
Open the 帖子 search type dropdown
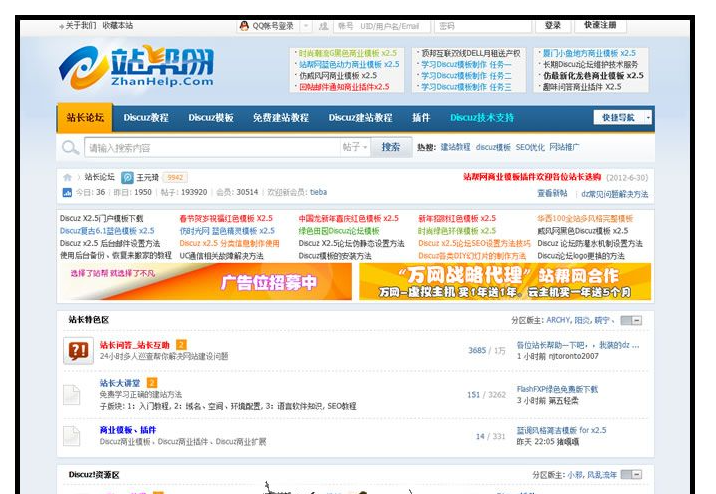[355, 147]
